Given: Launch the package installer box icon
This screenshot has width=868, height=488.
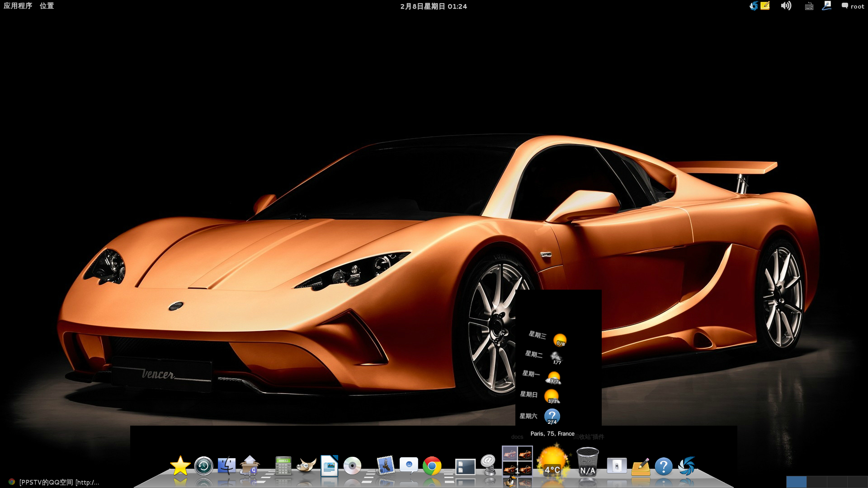Looking at the screenshot, I should pos(250,466).
